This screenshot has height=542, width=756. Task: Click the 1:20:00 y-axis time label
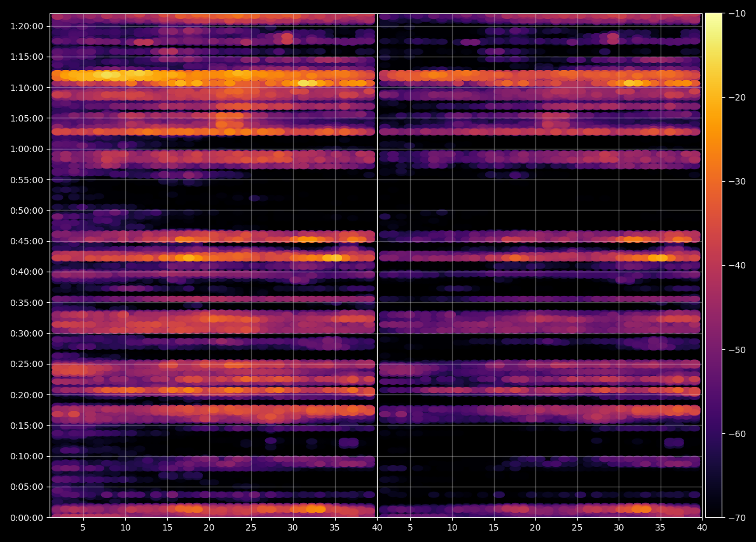tap(27, 26)
